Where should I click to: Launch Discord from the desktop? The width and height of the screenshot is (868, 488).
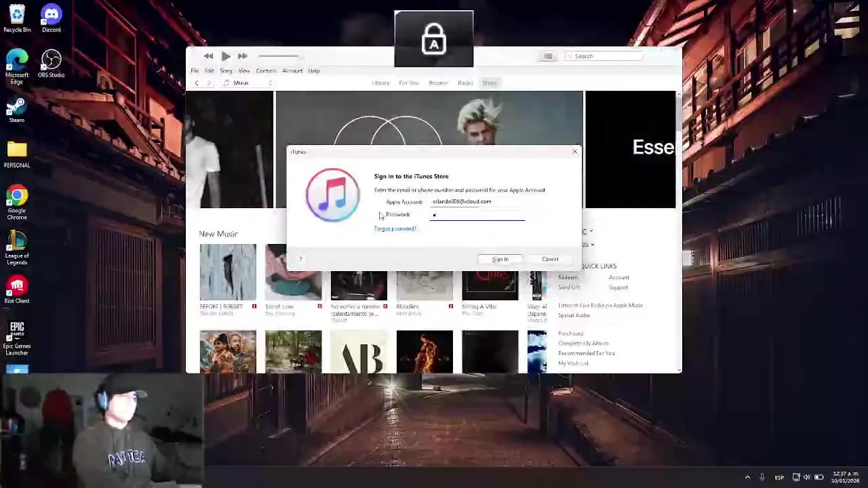(51, 19)
